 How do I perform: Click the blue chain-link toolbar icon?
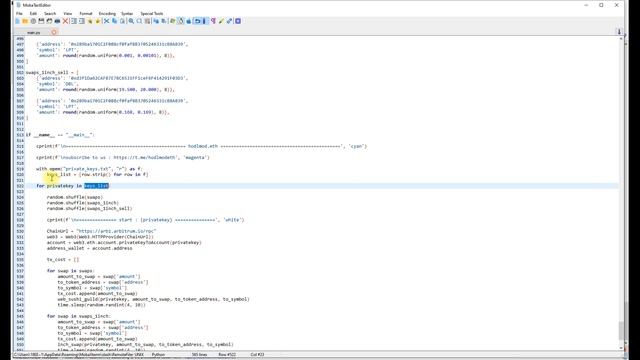[229, 21]
